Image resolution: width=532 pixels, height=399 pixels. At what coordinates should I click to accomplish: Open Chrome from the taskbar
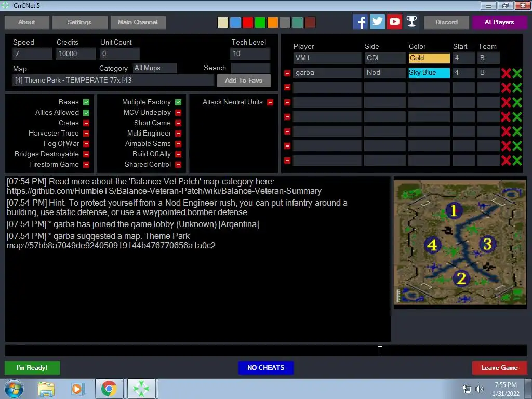pos(109,389)
